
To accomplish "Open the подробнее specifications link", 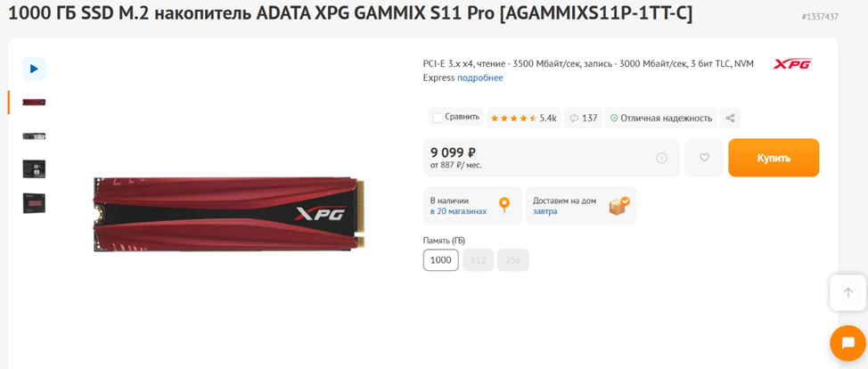I will 480,78.
